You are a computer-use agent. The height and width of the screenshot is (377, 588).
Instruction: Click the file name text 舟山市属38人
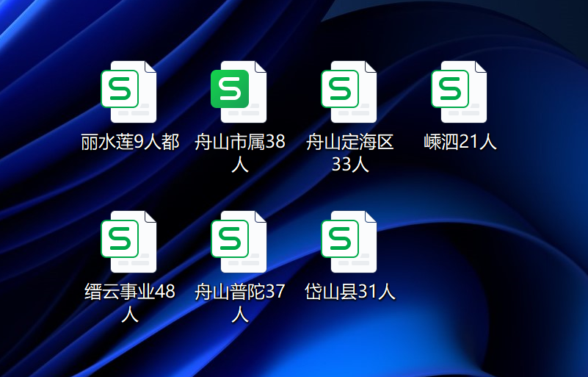(x=240, y=153)
